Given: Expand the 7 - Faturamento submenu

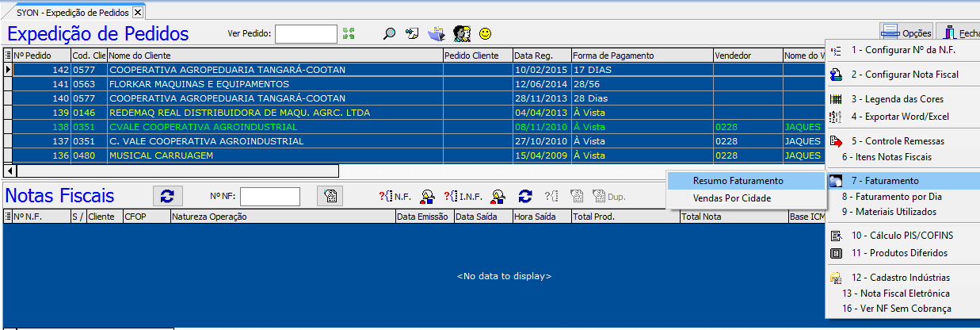Looking at the screenshot, I should (902, 181).
